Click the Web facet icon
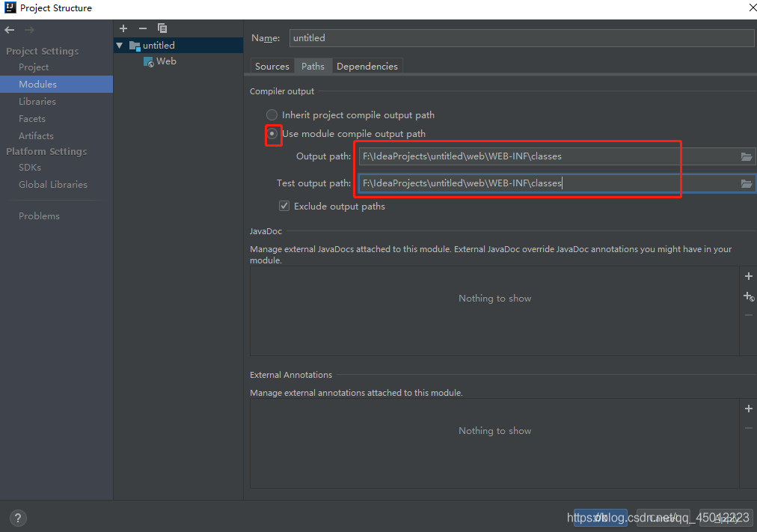 click(x=149, y=62)
